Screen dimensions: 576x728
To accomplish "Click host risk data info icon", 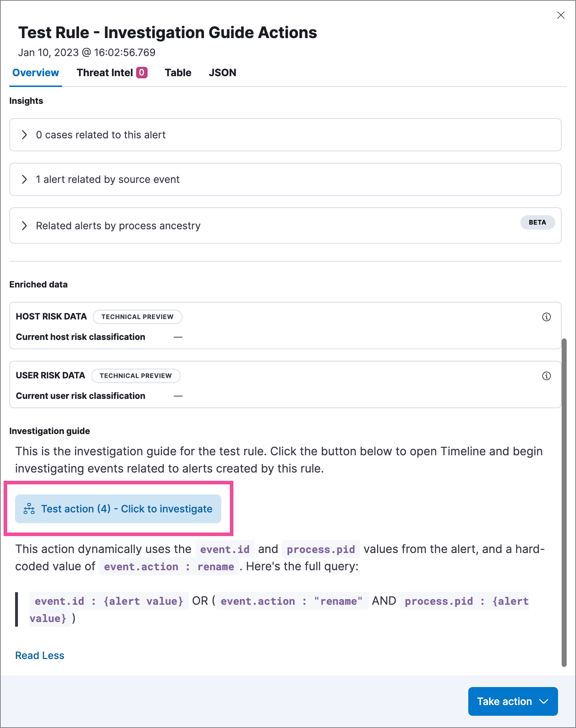I will click(x=546, y=317).
